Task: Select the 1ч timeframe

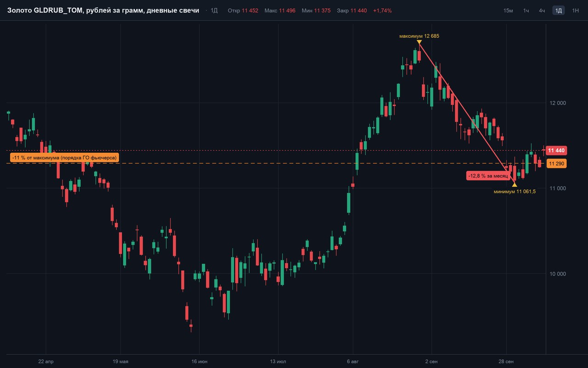Action: (x=526, y=11)
